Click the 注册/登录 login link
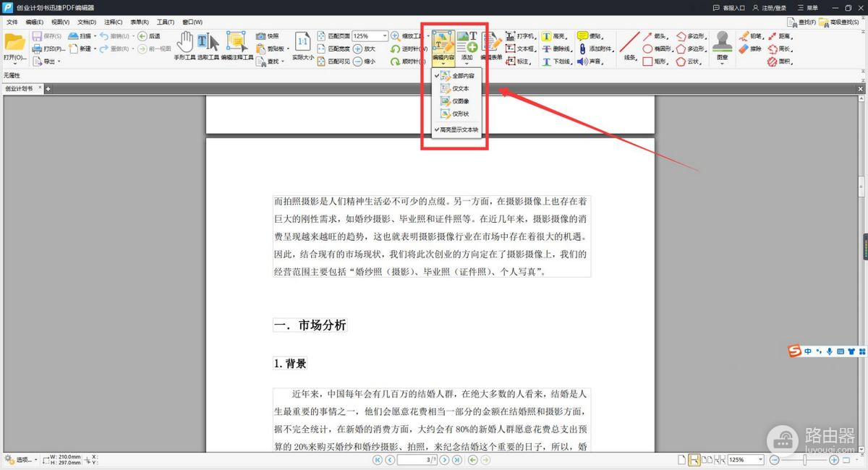Screen dimensions: 868x470 click(769, 8)
